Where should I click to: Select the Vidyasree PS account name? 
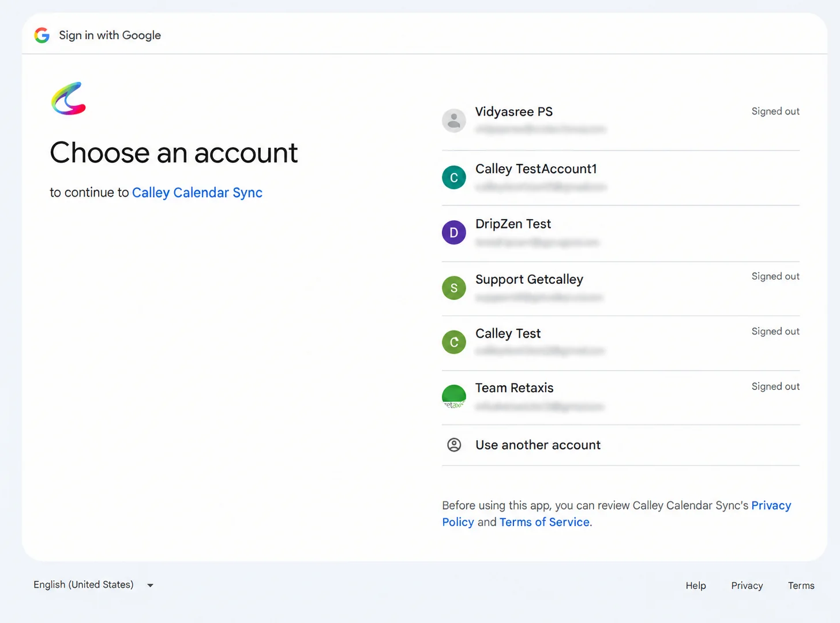point(514,112)
